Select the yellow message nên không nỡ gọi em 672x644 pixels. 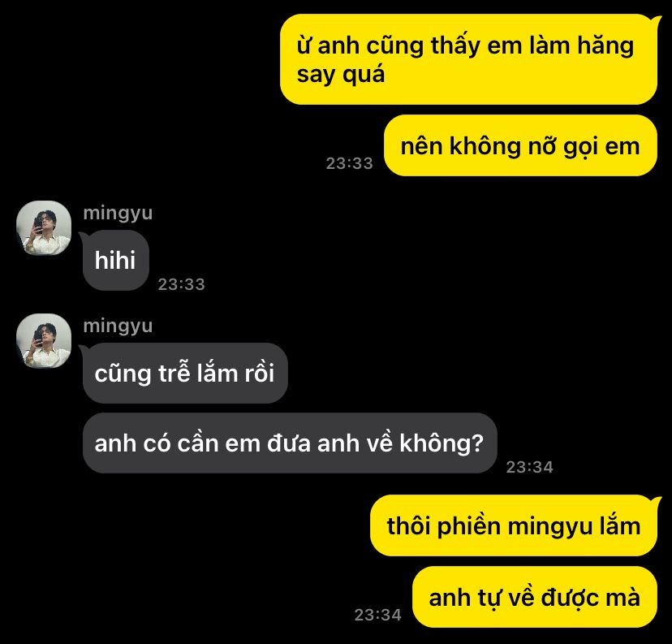[x=520, y=145]
